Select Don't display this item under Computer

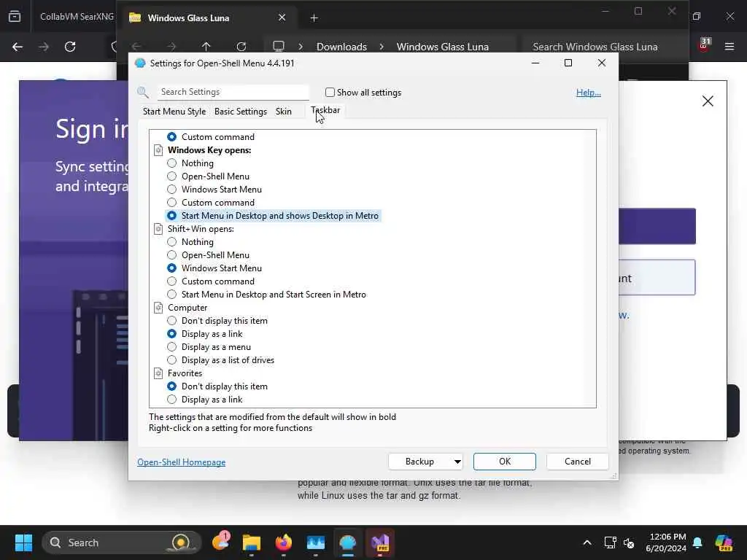coord(172,321)
